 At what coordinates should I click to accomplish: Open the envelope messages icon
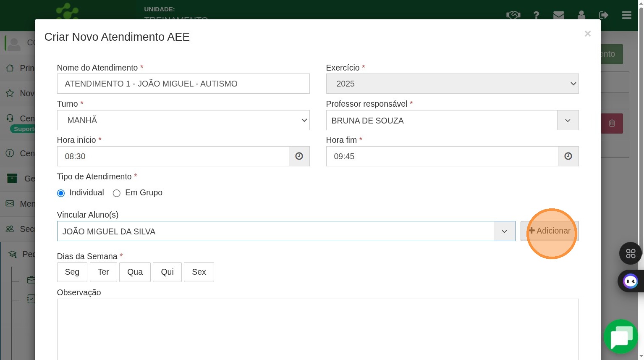click(x=558, y=15)
